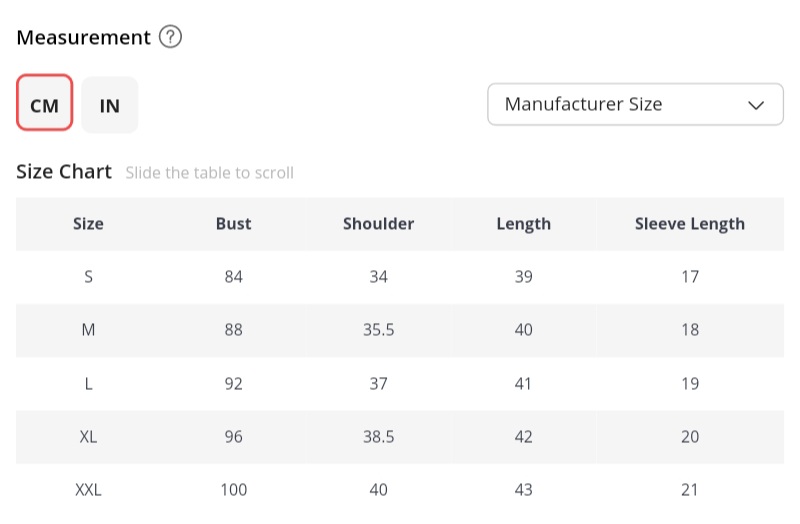
Task: Switch measurement units to CM
Action: 45,104
